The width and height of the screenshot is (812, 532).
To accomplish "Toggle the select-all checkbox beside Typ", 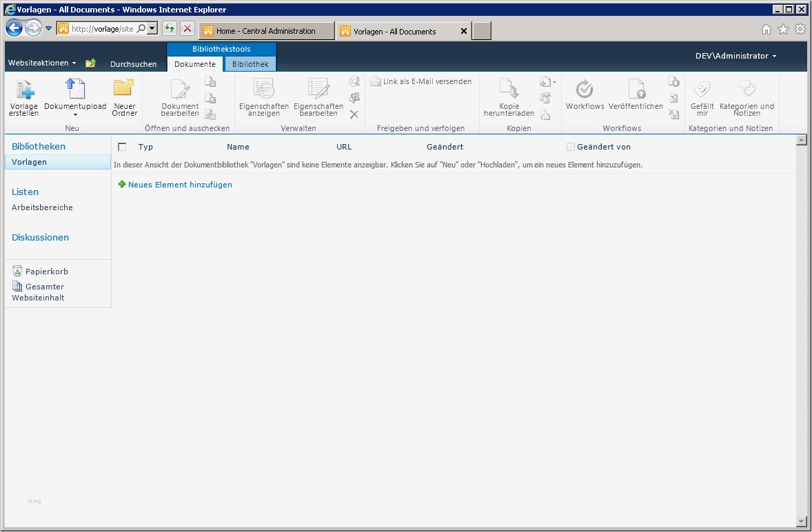I will point(122,147).
